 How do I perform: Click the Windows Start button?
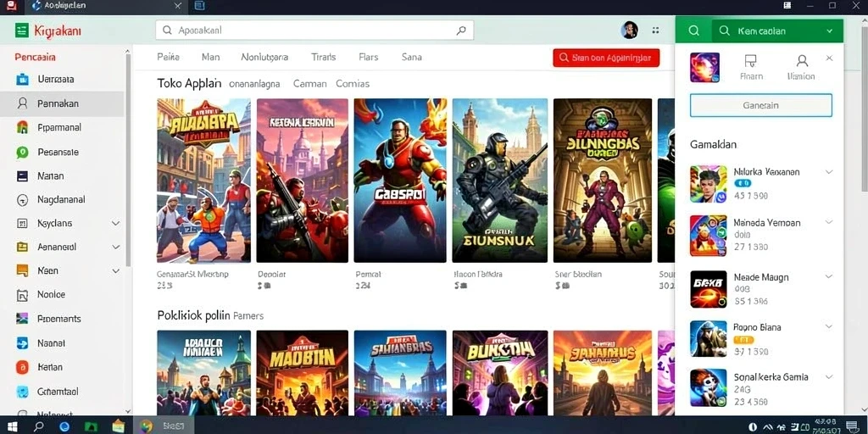(12, 426)
